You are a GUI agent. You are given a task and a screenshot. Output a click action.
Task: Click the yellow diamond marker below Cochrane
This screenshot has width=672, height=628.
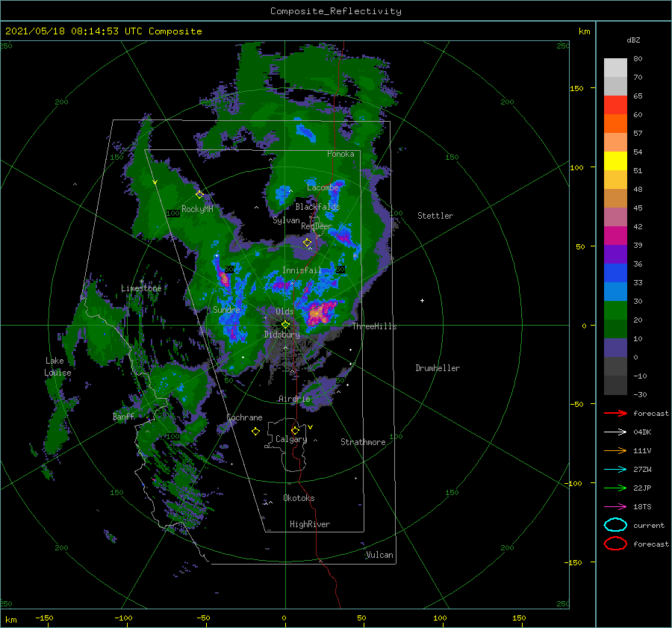pos(255,432)
